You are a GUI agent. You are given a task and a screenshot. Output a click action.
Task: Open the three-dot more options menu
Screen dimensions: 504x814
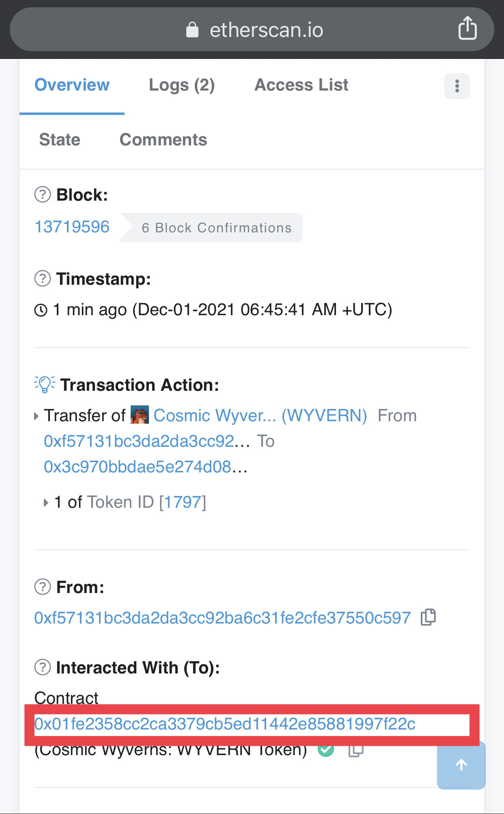pos(457,86)
